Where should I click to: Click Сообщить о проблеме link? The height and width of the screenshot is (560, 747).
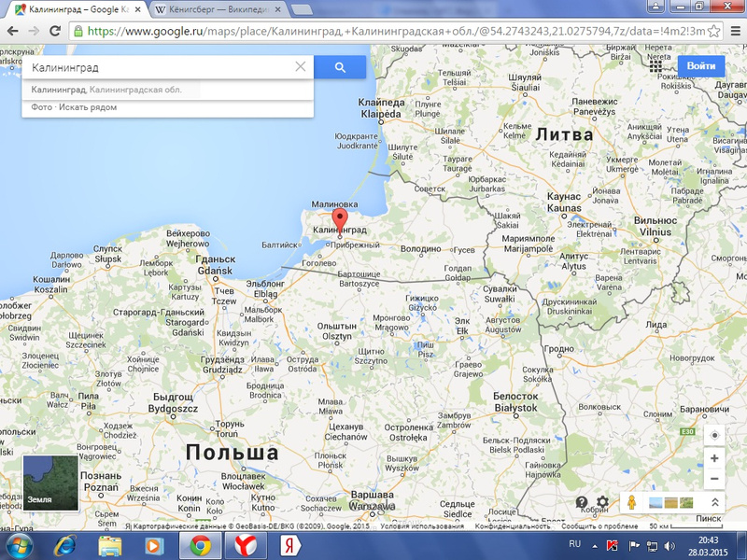[599, 526]
